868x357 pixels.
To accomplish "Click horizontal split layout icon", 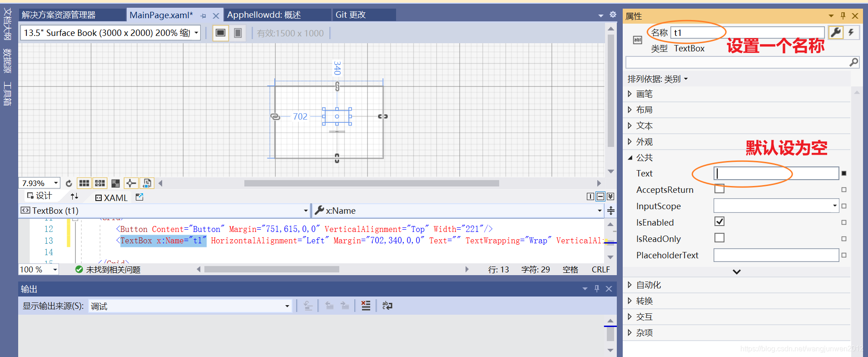I will click(600, 196).
